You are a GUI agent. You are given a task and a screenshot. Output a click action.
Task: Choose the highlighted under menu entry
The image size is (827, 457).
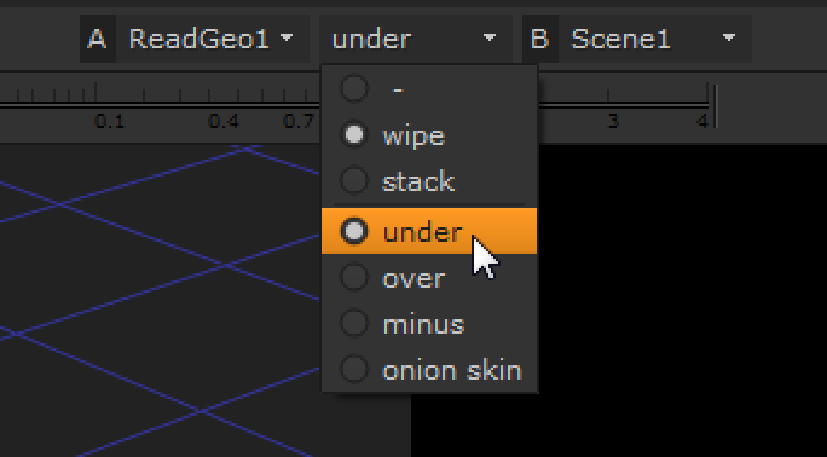[x=422, y=232]
